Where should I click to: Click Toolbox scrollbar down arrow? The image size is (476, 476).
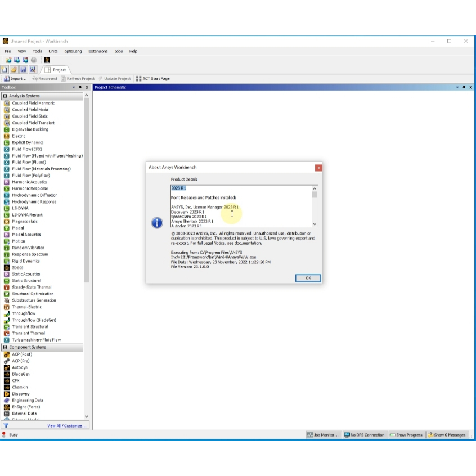86,416
